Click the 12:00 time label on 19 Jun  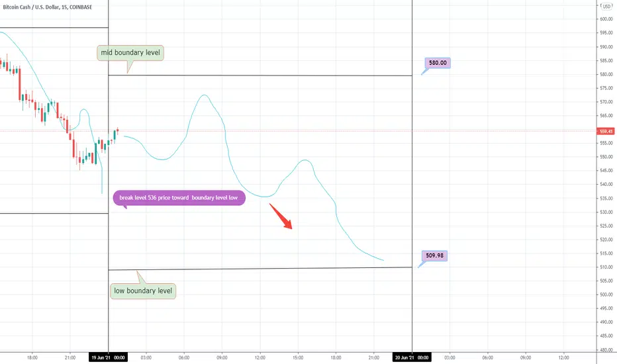click(x=260, y=357)
